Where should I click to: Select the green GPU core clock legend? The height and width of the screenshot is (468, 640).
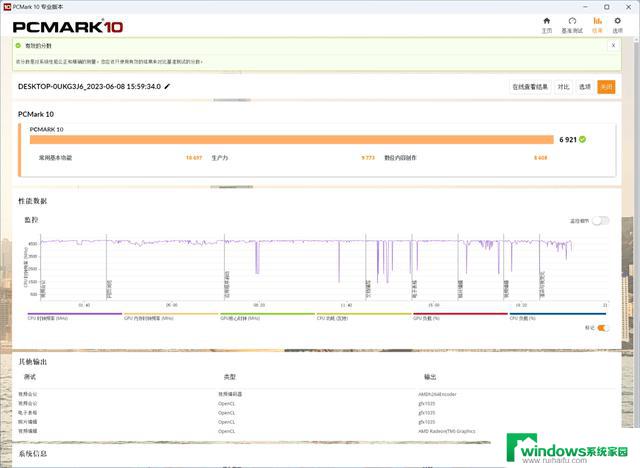pyautogui.click(x=267, y=316)
